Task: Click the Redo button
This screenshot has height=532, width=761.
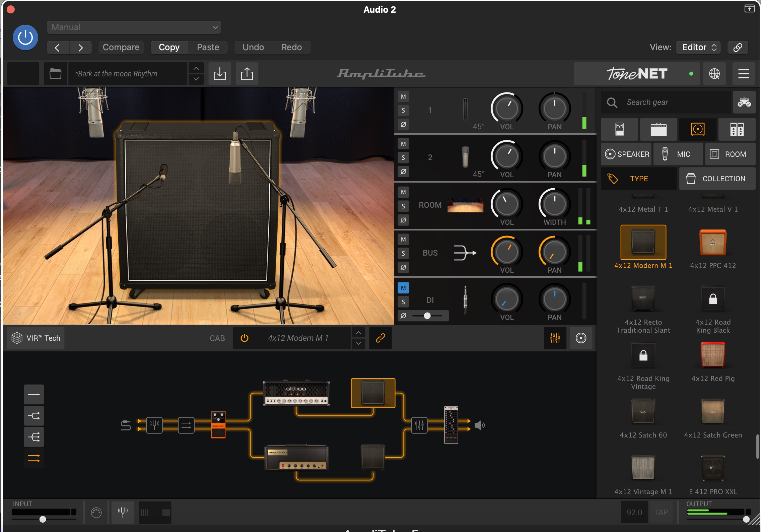Action: [291, 47]
